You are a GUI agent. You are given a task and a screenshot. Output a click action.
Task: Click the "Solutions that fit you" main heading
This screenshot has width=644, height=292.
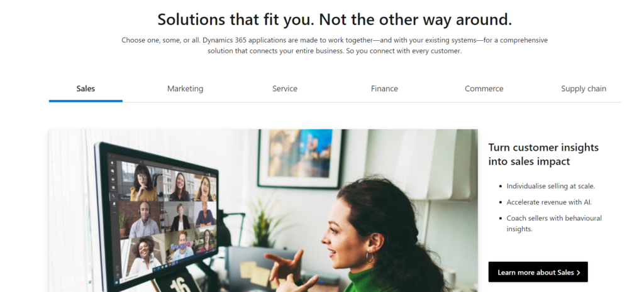pos(335,19)
